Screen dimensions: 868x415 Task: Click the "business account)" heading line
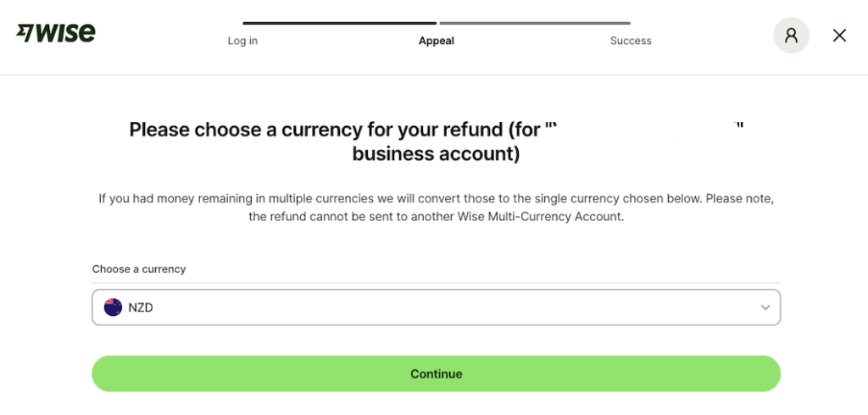click(436, 154)
